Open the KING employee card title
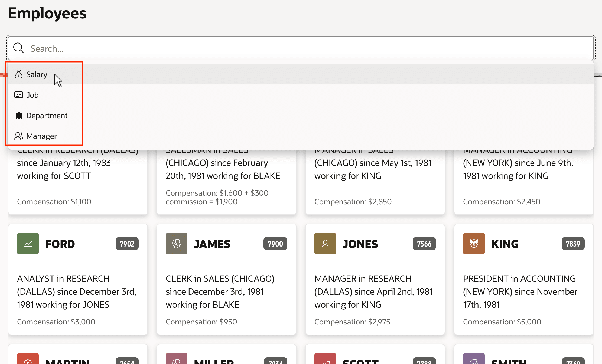Viewport: 602px width, 364px height. 505,244
